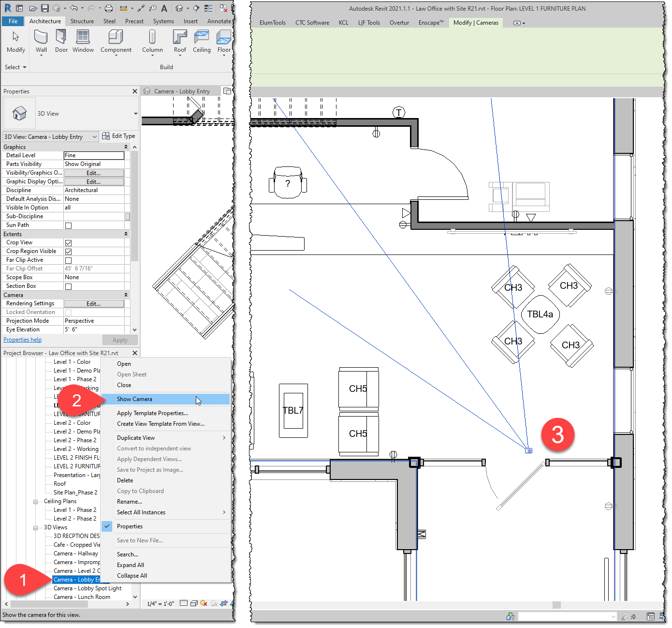Select the Door tool
Image resolution: width=672 pixels, height=628 pixels.
tap(61, 40)
